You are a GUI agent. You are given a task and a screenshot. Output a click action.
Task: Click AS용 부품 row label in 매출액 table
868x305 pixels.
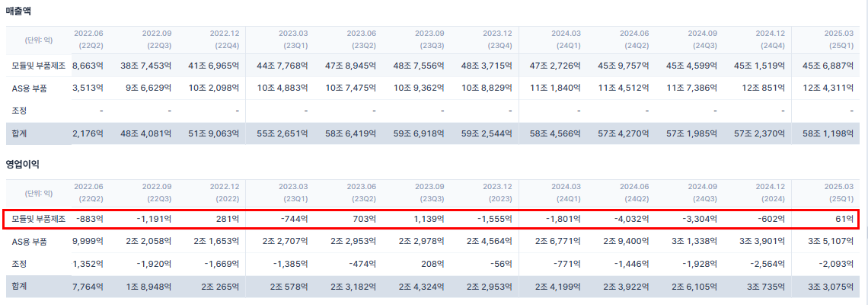[x=30, y=88]
